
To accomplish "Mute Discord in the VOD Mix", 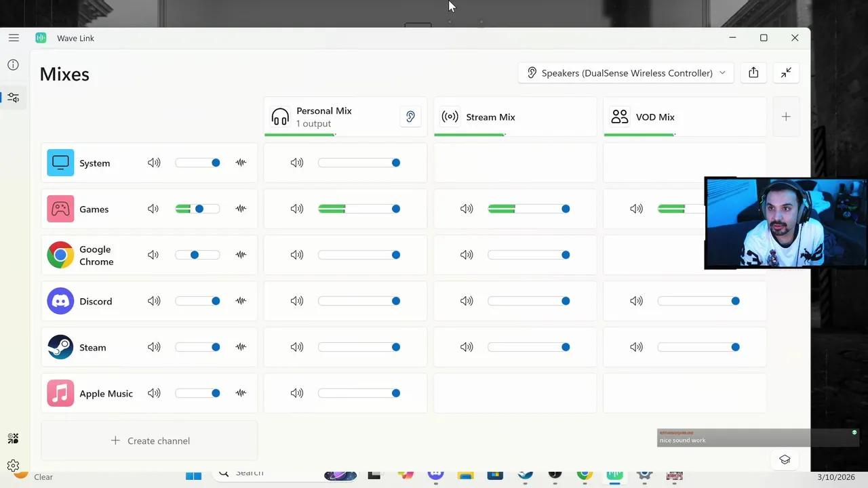I will pos(636,301).
